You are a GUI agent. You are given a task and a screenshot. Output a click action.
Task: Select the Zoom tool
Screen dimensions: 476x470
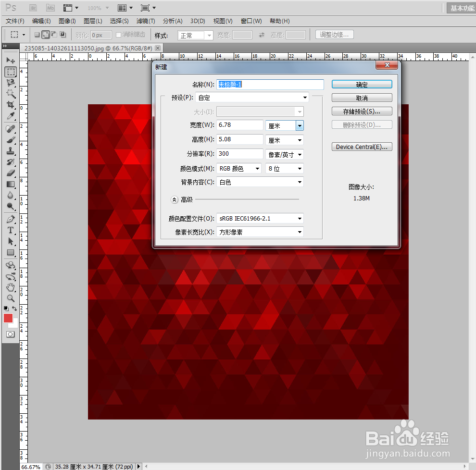(x=11, y=298)
